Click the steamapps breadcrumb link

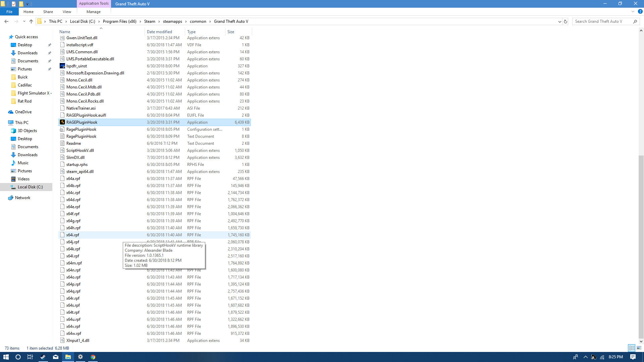point(172,21)
